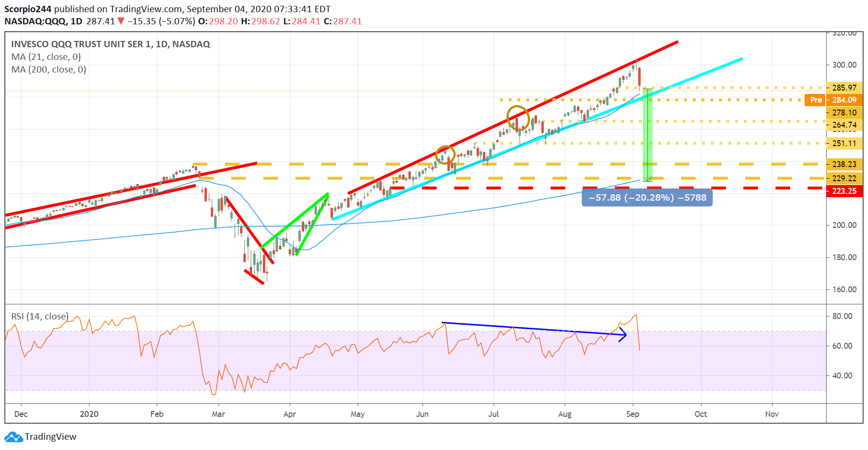Click the INVESCO QQQ TRUST chart title
868x450 pixels.
pos(111,44)
